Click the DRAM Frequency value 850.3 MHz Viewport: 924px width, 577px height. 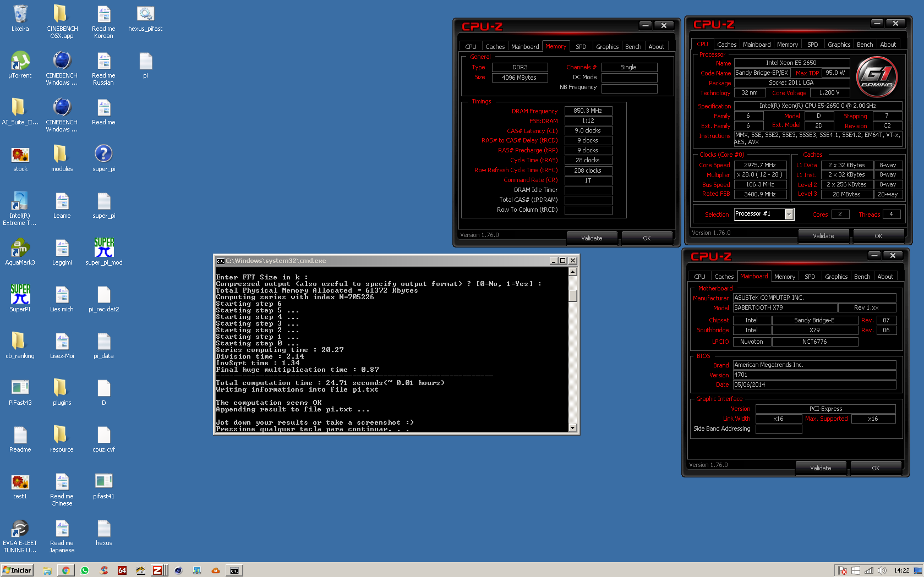pos(588,111)
